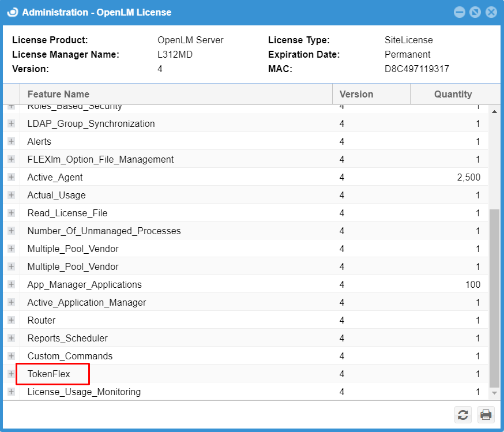Image resolution: width=504 pixels, height=432 pixels.
Task: Expand the Active_Agent feature row
Action: point(12,177)
